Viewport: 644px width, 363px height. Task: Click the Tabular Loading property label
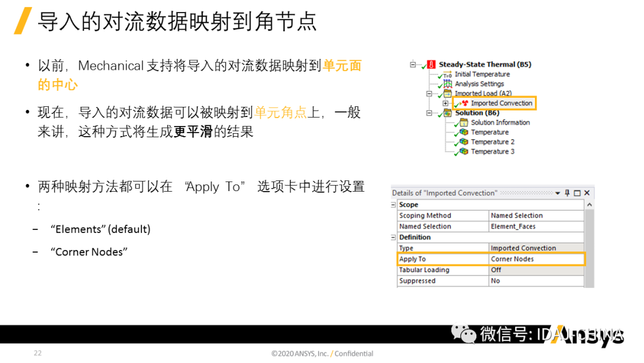[x=425, y=270]
